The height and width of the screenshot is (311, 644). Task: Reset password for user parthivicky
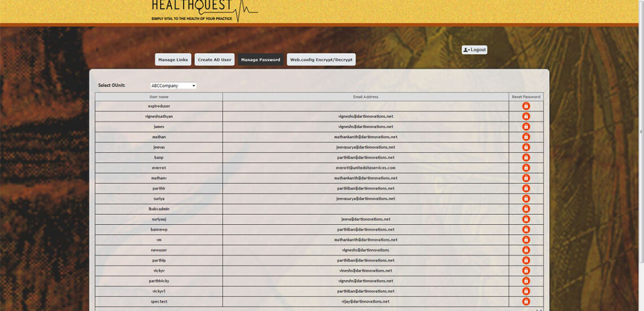(526, 281)
